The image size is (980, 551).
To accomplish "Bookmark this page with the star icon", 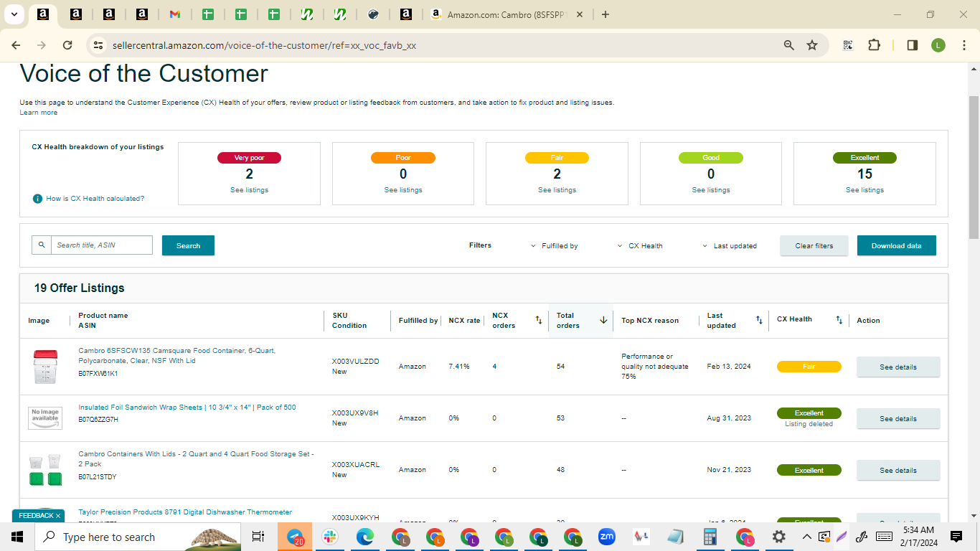I will pyautogui.click(x=812, y=45).
